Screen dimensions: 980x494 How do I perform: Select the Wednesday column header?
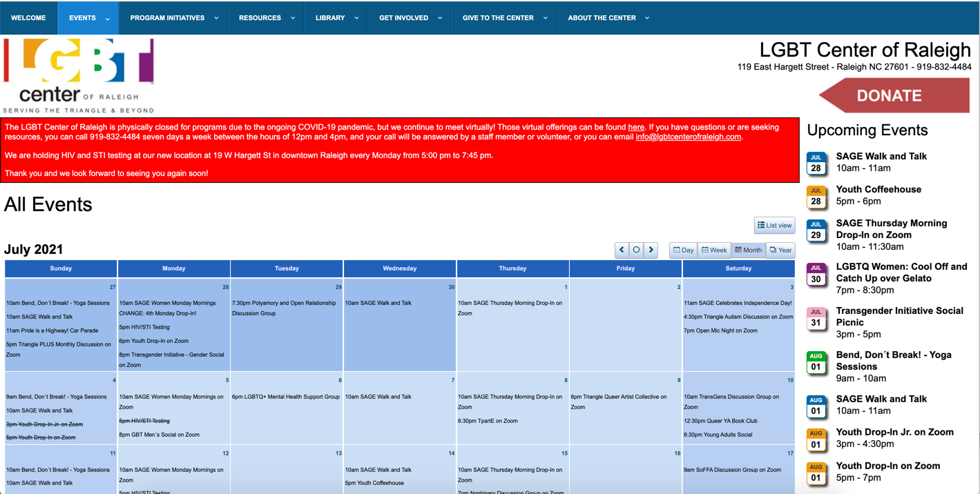pos(399,268)
